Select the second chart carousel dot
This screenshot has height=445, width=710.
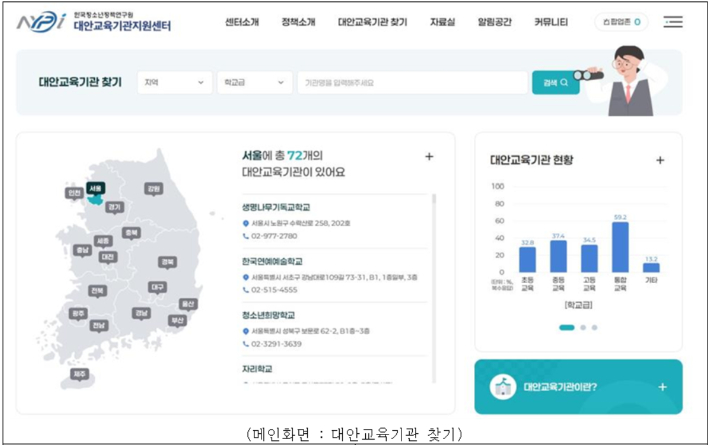(583, 327)
